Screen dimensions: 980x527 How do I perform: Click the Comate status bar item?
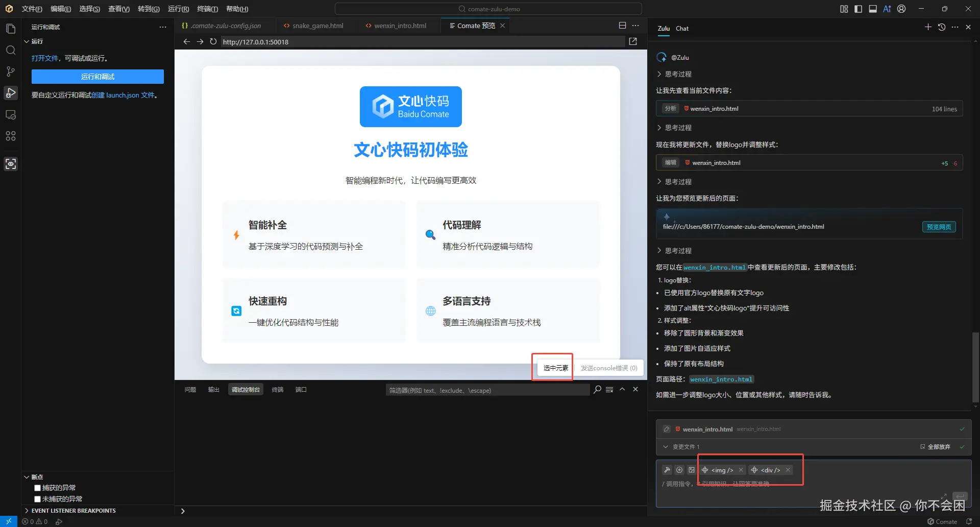tap(942, 522)
